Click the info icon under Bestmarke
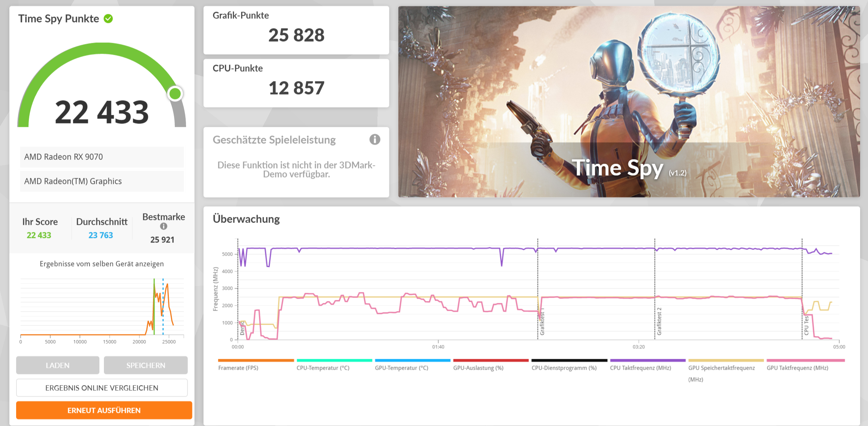868x426 pixels. click(x=164, y=226)
